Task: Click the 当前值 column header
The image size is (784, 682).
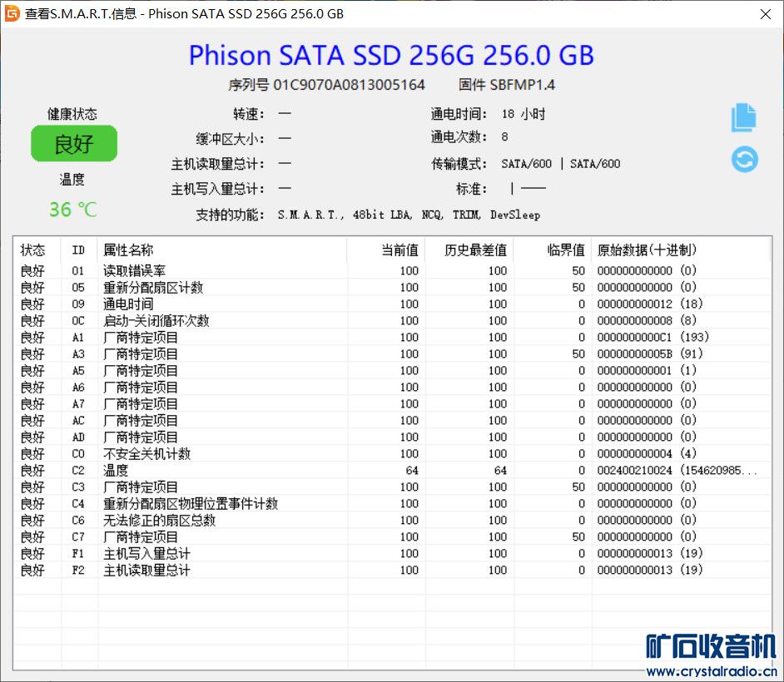Action: click(386, 250)
